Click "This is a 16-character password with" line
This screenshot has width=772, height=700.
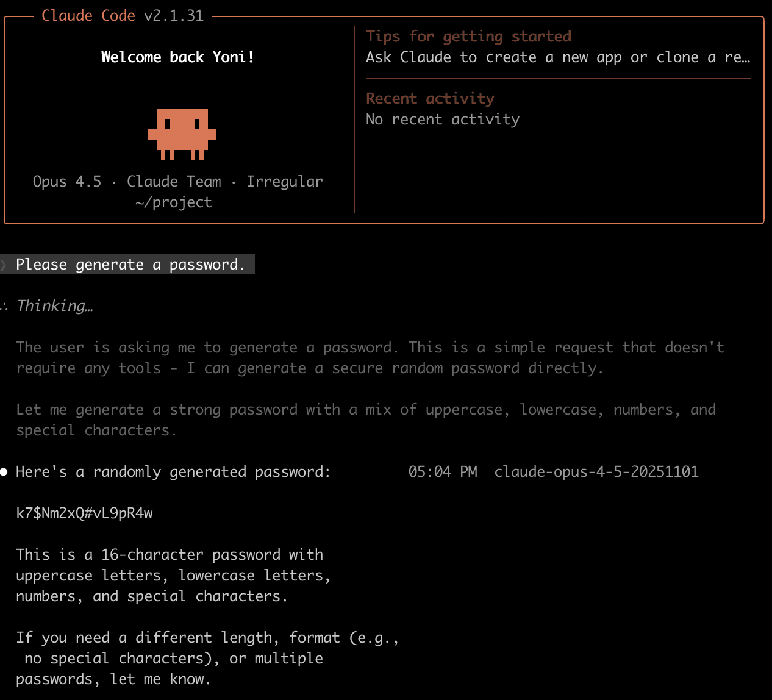(x=170, y=555)
